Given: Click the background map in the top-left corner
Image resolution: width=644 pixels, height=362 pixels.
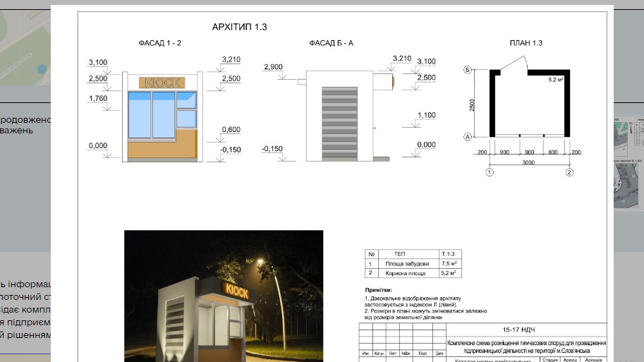Looking at the screenshot, I should (x=25, y=47).
